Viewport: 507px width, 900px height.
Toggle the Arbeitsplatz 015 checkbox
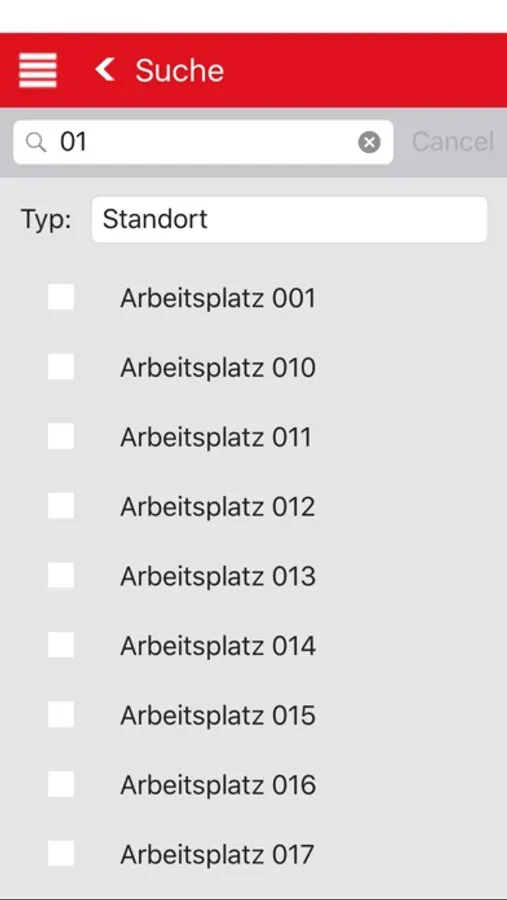[61, 715]
